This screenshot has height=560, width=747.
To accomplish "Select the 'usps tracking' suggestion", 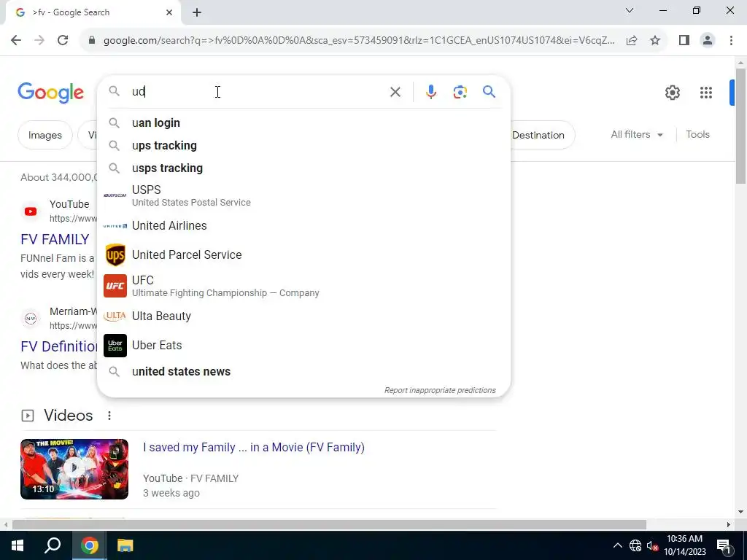I will point(303,168).
